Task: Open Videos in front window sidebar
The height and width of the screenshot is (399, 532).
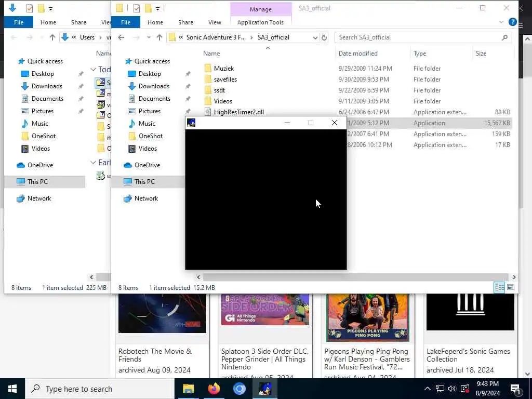Action: [148, 149]
